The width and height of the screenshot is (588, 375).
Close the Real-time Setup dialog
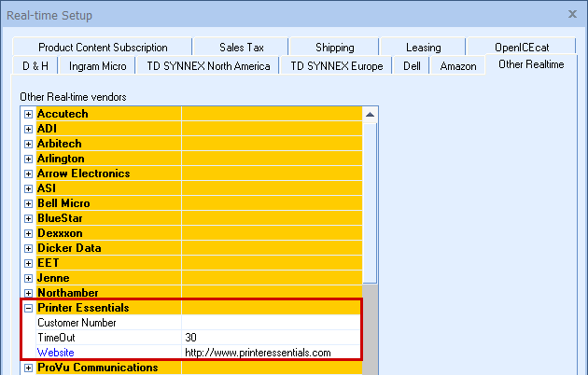click(x=571, y=14)
